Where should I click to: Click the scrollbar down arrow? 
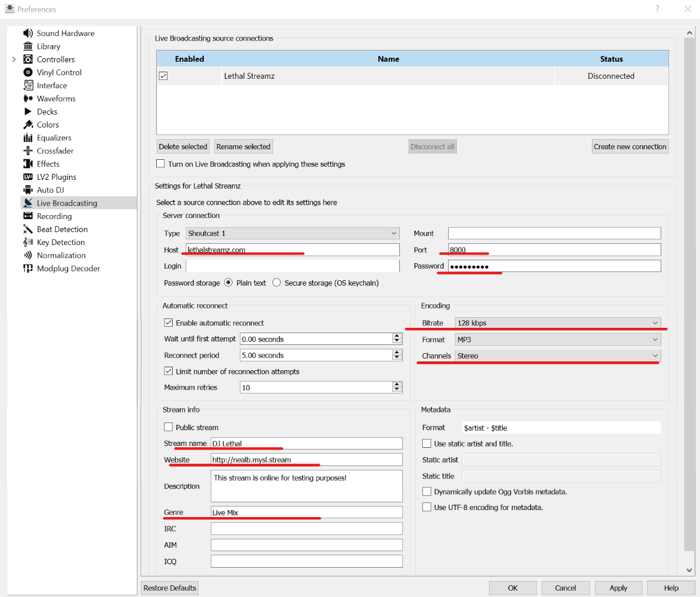pos(689,570)
